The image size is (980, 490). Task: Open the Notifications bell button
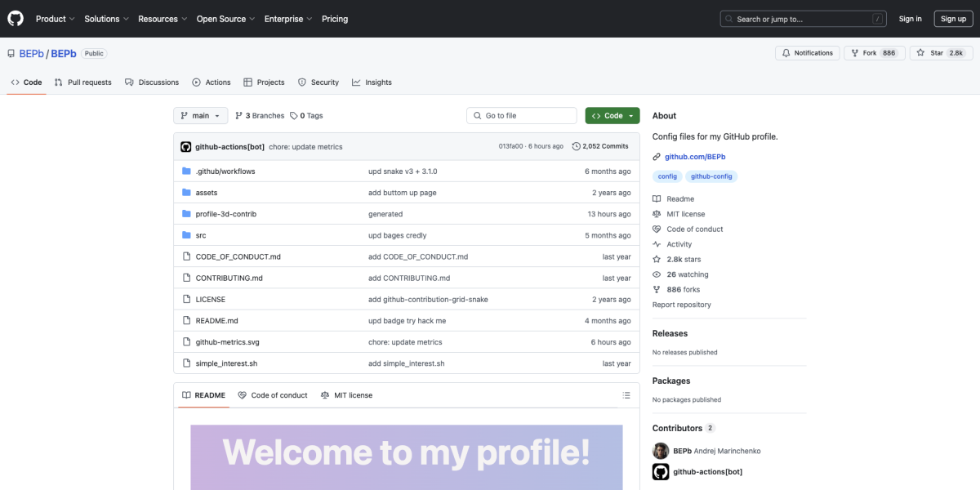807,53
